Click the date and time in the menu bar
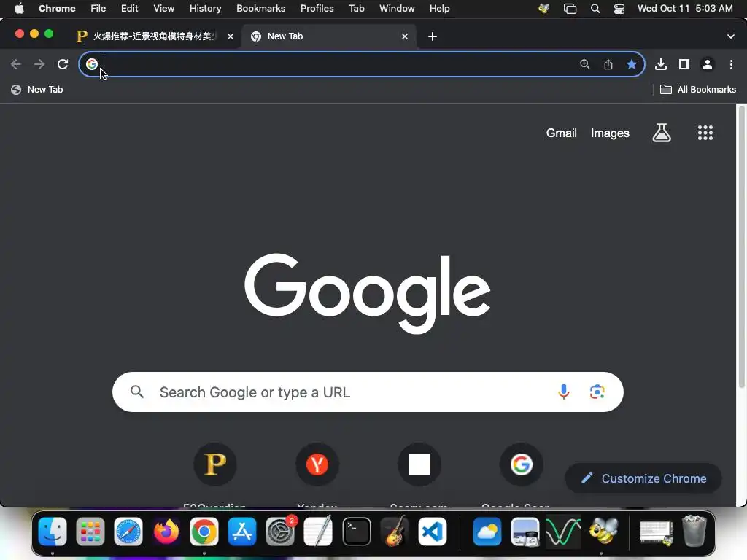 (x=685, y=9)
